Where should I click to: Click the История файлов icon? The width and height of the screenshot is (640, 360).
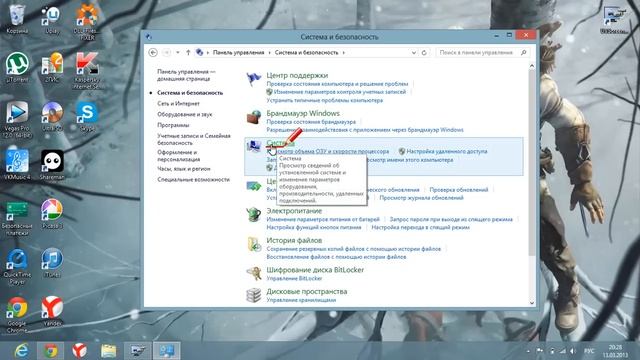pyautogui.click(x=253, y=244)
